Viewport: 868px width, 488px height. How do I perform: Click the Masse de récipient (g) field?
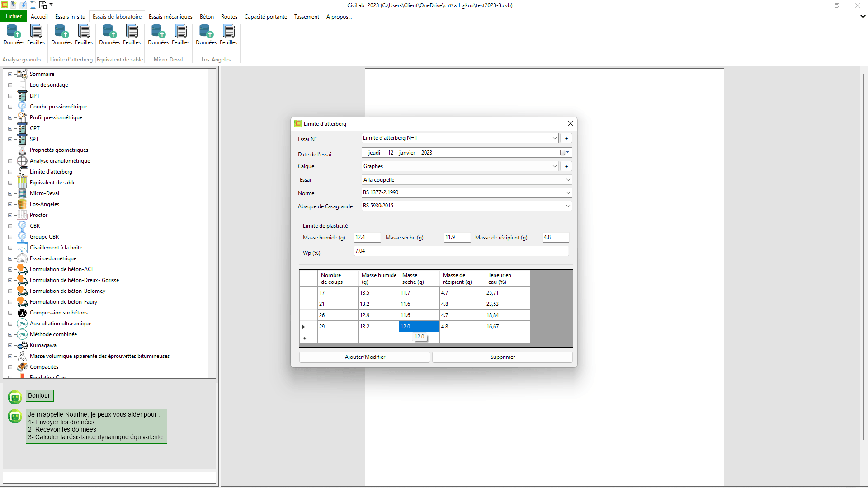[556, 237]
